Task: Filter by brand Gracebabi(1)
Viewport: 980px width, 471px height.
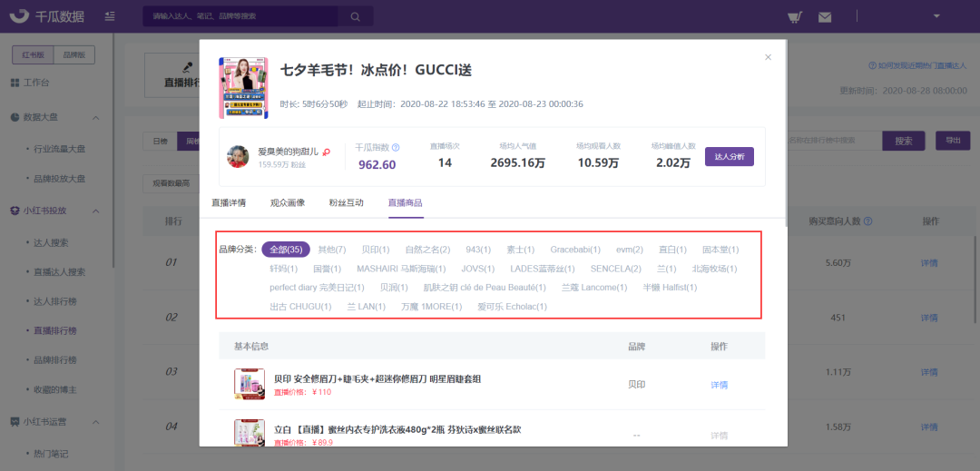Action: 575,250
